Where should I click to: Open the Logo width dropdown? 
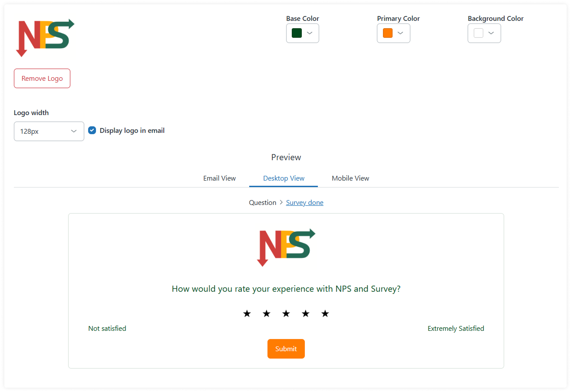pos(49,131)
